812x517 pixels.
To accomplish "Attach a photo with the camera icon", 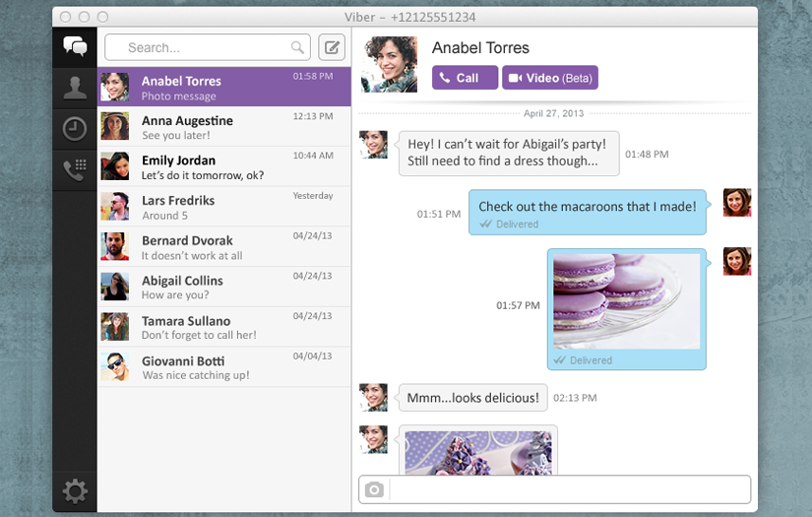I will tap(374, 489).
